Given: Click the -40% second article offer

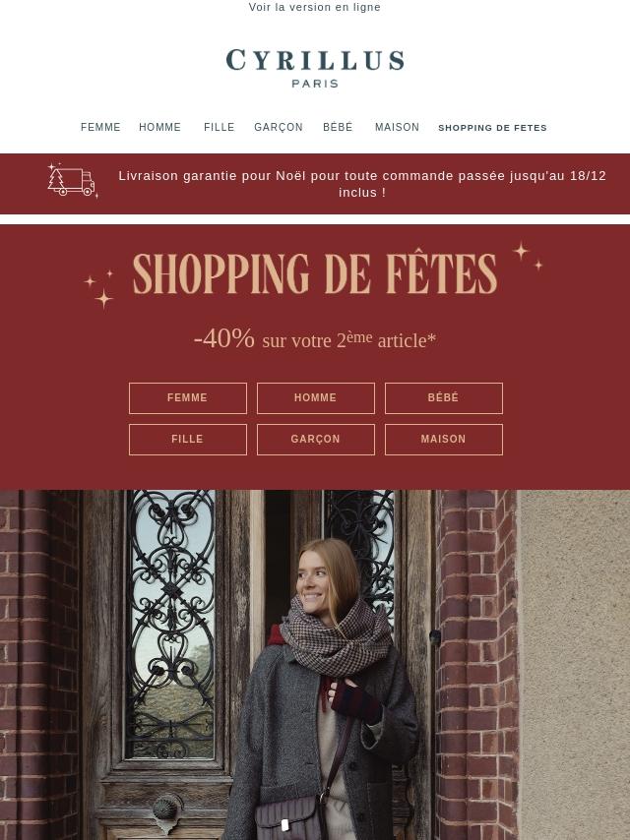Looking at the screenshot, I should (315, 339).
